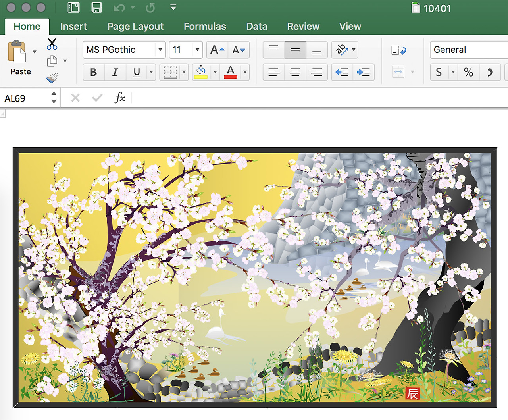Toggle italic formatting
The width and height of the screenshot is (508, 420).
coord(115,72)
